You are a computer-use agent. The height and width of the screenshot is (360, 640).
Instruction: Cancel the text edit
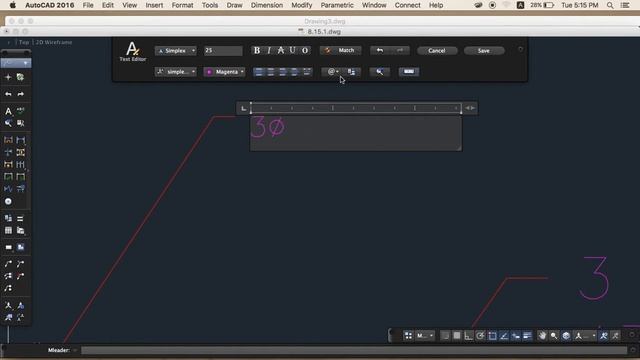coord(437,51)
